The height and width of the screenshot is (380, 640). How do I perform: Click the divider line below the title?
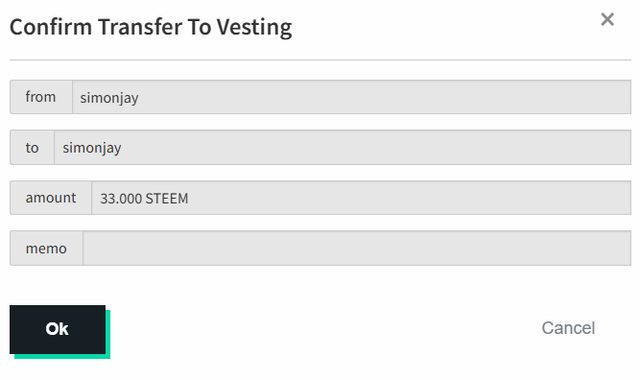click(320, 60)
